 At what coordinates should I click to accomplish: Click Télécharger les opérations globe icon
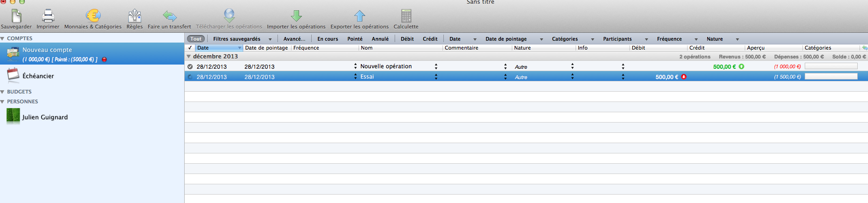[x=229, y=15]
